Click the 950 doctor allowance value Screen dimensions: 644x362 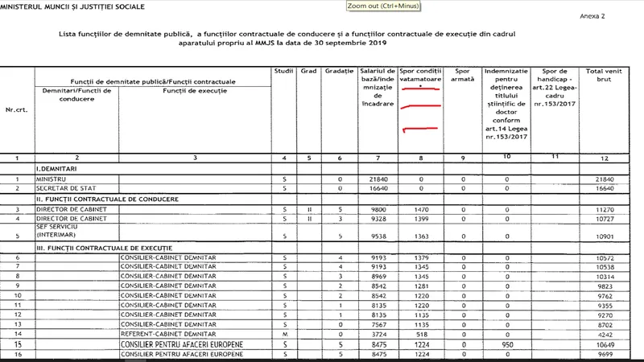tap(508, 343)
